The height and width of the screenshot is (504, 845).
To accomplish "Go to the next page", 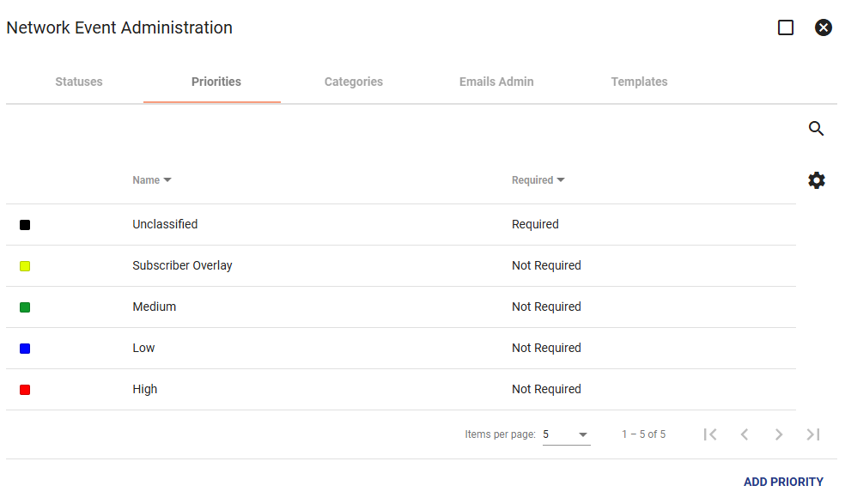I will coord(779,434).
